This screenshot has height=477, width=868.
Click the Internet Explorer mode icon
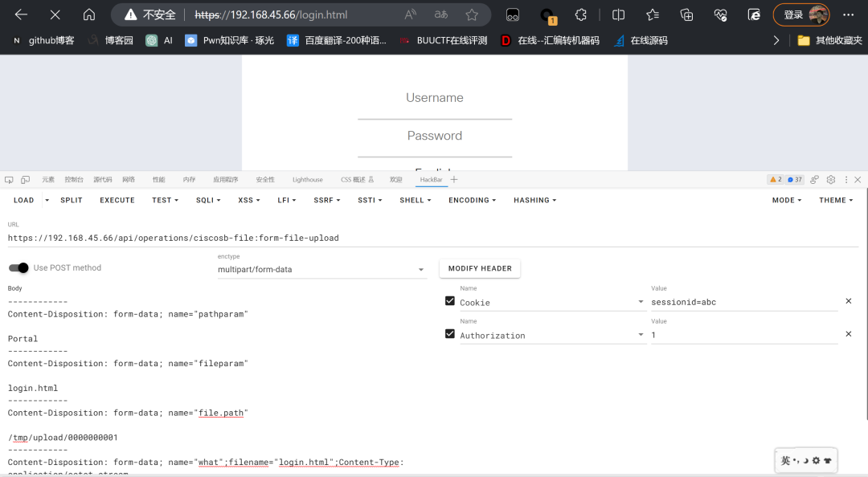(754, 15)
